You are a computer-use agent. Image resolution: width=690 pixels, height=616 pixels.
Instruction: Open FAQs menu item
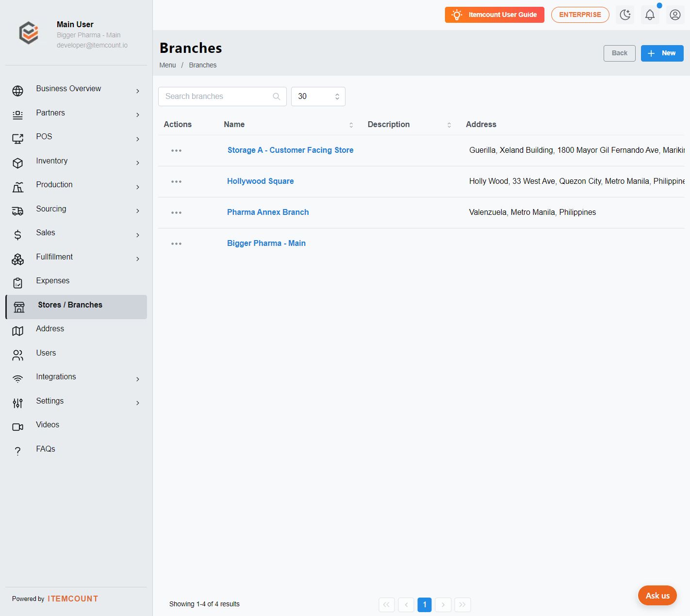click(76, 451)
